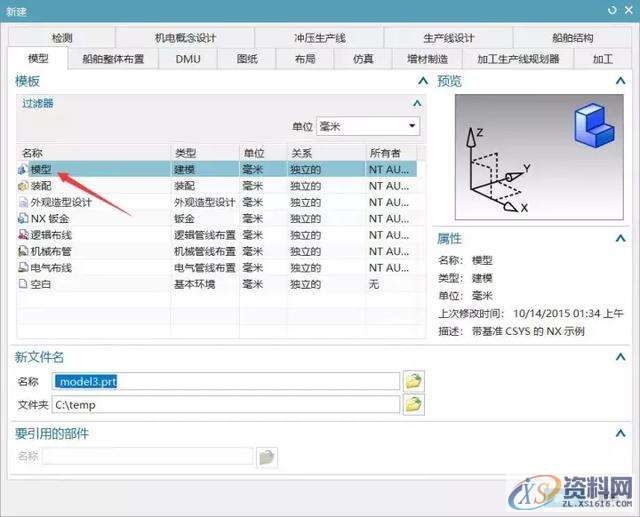Click 电气管线布置 type cell

point(205,268)
